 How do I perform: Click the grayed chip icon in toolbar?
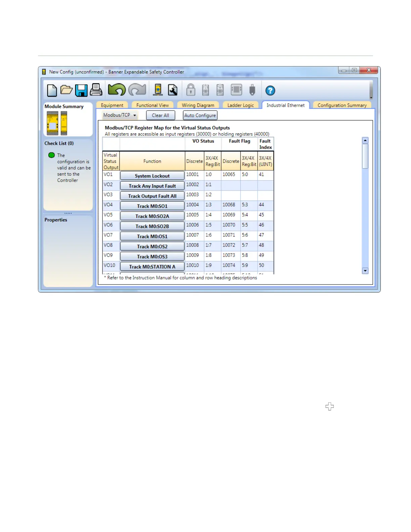236,90
